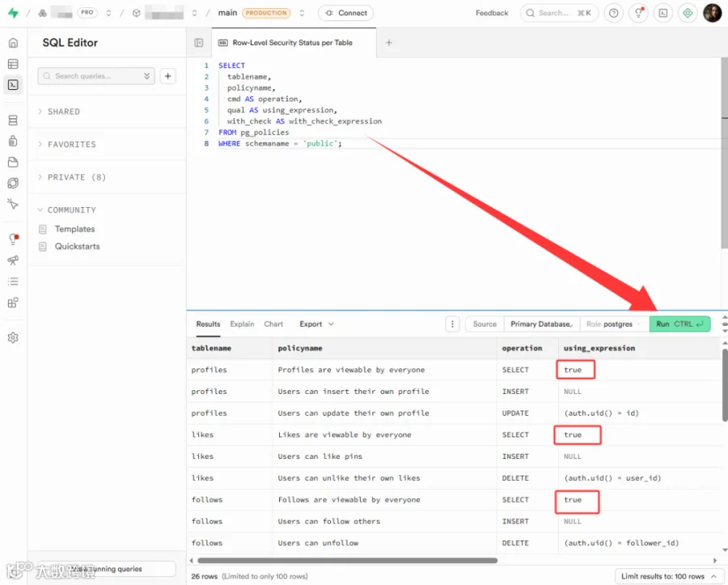Open the Supabase logo home
The image size is (728, 585).
14,13
